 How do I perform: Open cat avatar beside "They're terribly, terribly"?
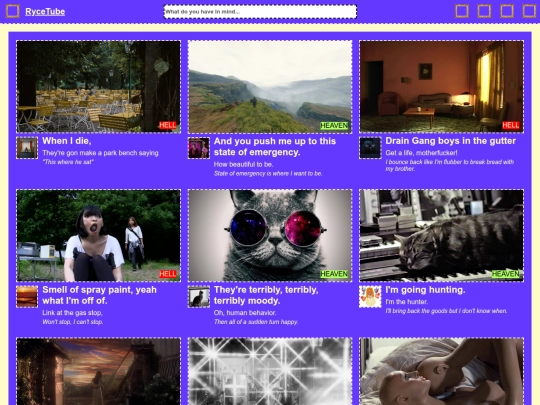[199, 297]
